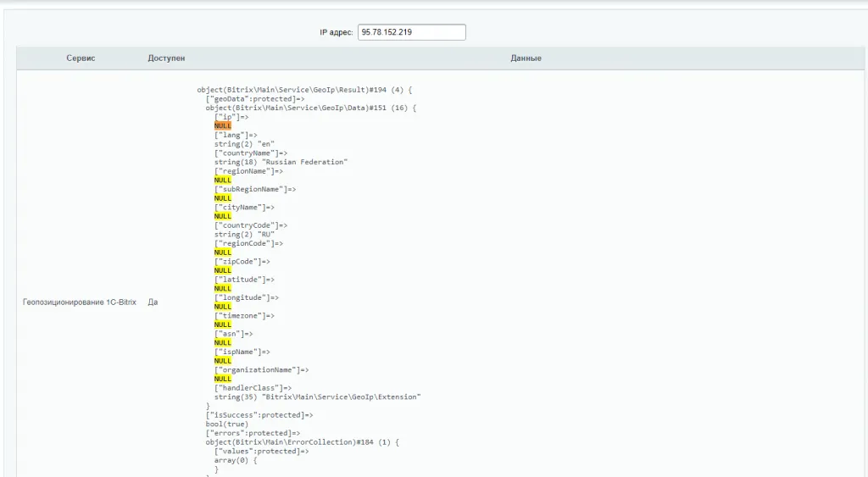The width and height of the screenshot is (868, 477).
Task: Click the orange highlighted NULL under ip
Action: [222, 125]
